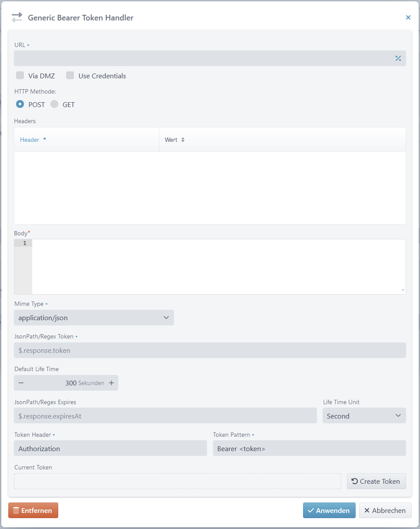Remove handler using Entfernen button
The image size is (420, 529).
point(33,510)
